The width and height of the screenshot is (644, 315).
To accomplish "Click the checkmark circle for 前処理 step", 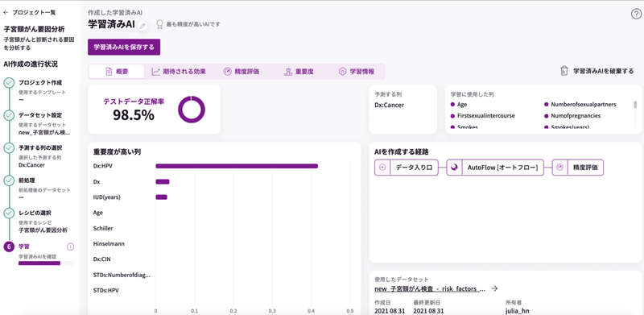I will [9, 180].
